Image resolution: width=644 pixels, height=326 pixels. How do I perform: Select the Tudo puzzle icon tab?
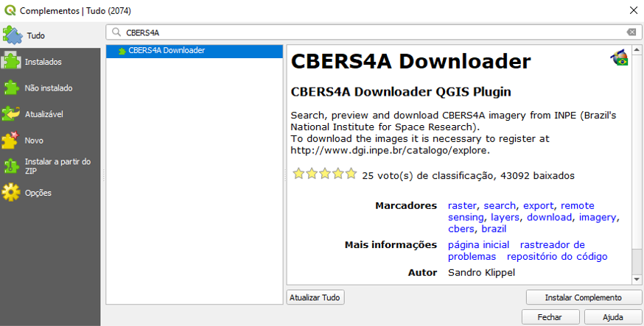point(13,35)
